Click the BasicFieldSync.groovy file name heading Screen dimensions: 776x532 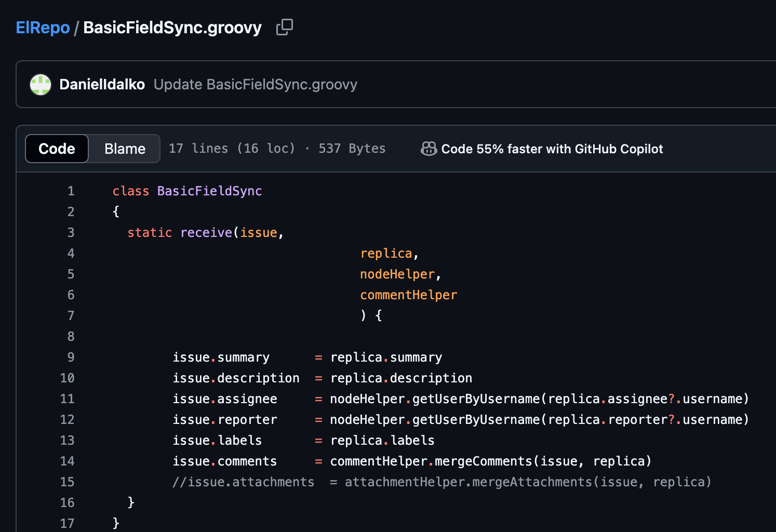(172, 28)
